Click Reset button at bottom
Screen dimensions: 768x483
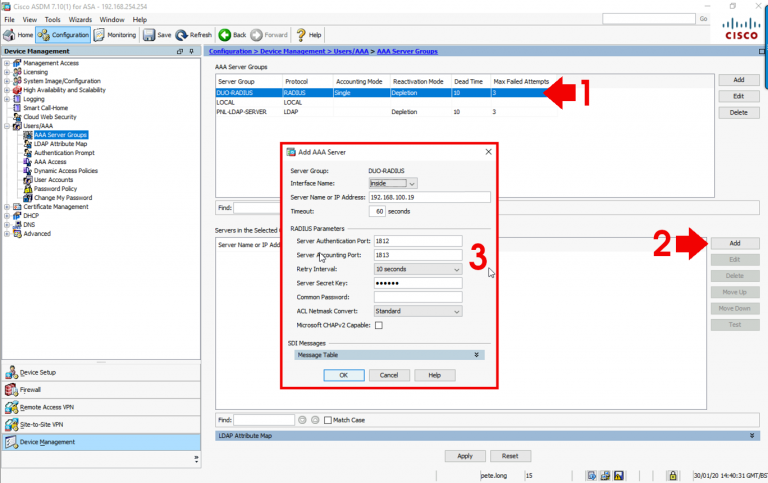tap(510, 456)
